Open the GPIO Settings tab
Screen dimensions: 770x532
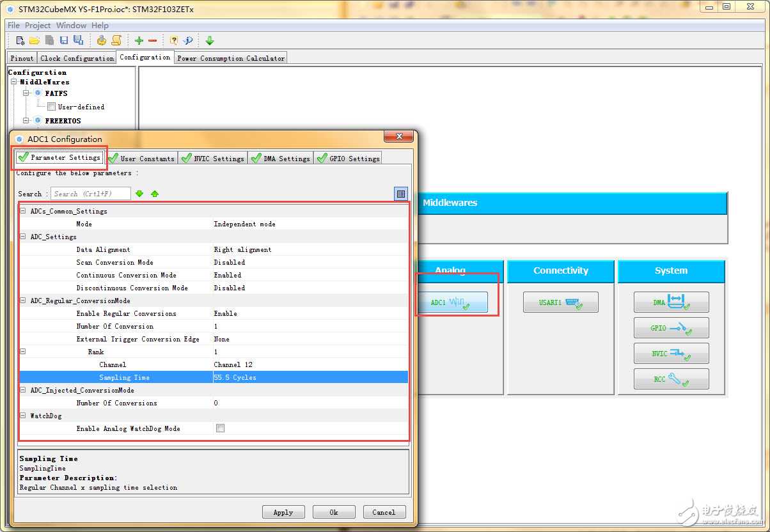(x=348, y=158)
